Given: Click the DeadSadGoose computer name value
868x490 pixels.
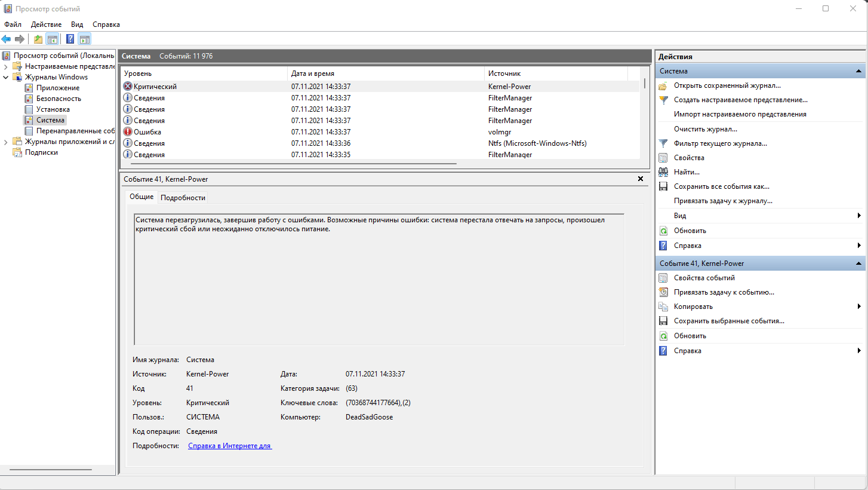Looking at the screenshot, I should [369, 417].
